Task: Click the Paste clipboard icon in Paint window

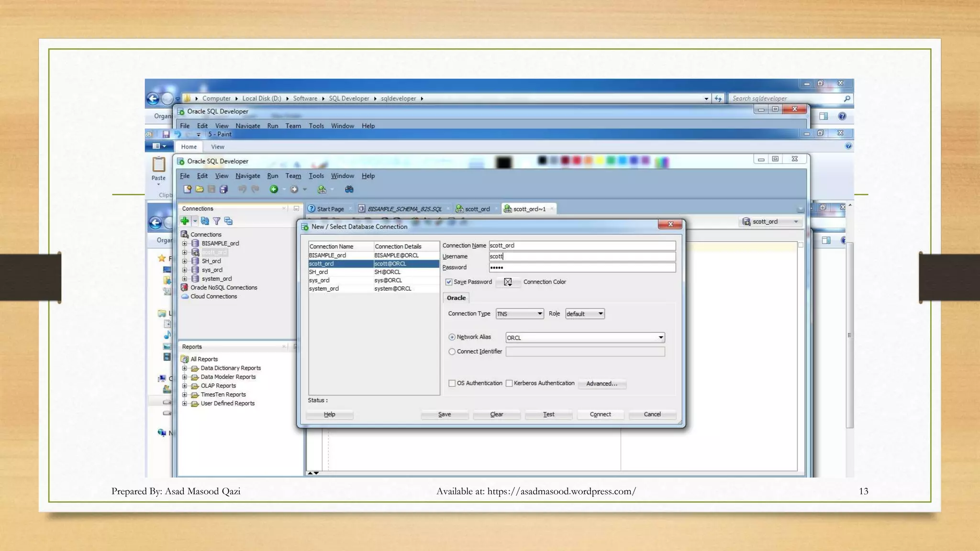Action: pos(159,164)
